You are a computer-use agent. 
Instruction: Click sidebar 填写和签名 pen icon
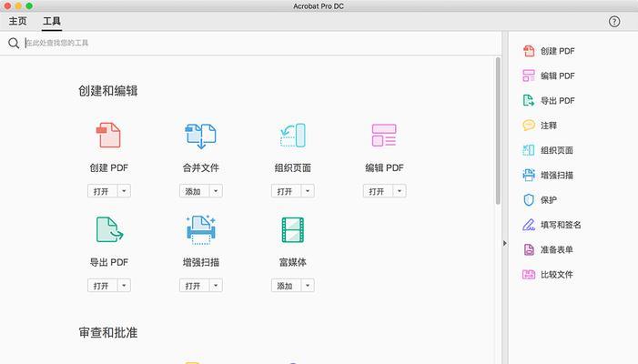(x=529, y=225)
